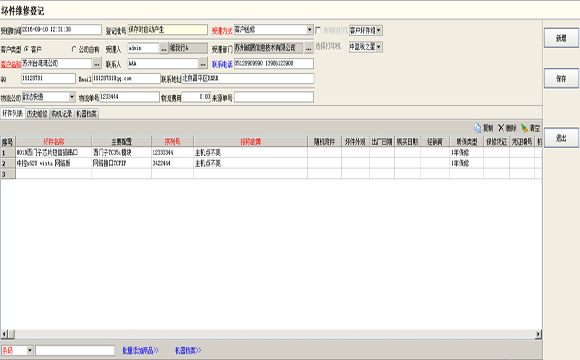This screenshot has height=360, width=580.
Task: Focus the 受理时间 date field
Action: [61, 30]
